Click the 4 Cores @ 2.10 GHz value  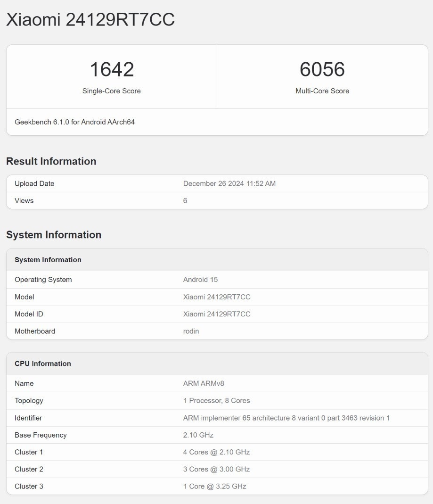tap(217, 452)
